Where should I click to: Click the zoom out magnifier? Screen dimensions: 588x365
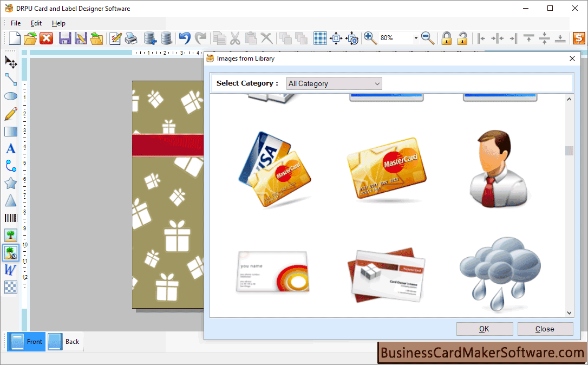click(428, 38)
